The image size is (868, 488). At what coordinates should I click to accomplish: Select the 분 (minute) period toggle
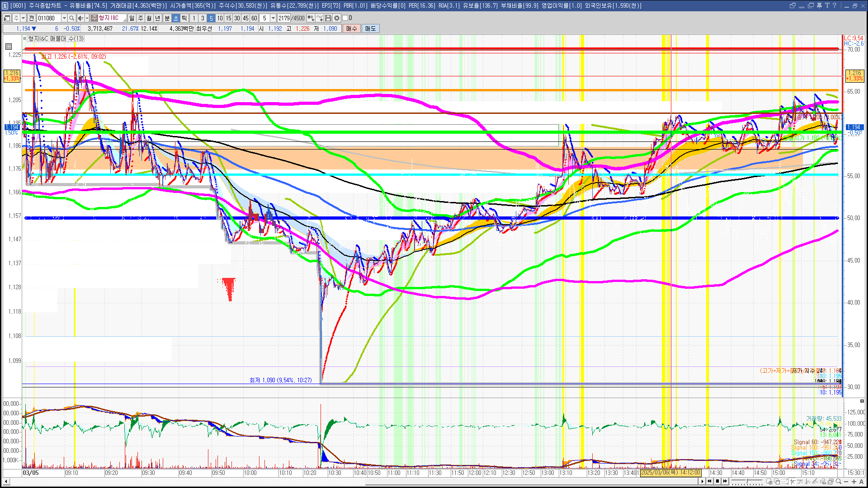(167, 18)
